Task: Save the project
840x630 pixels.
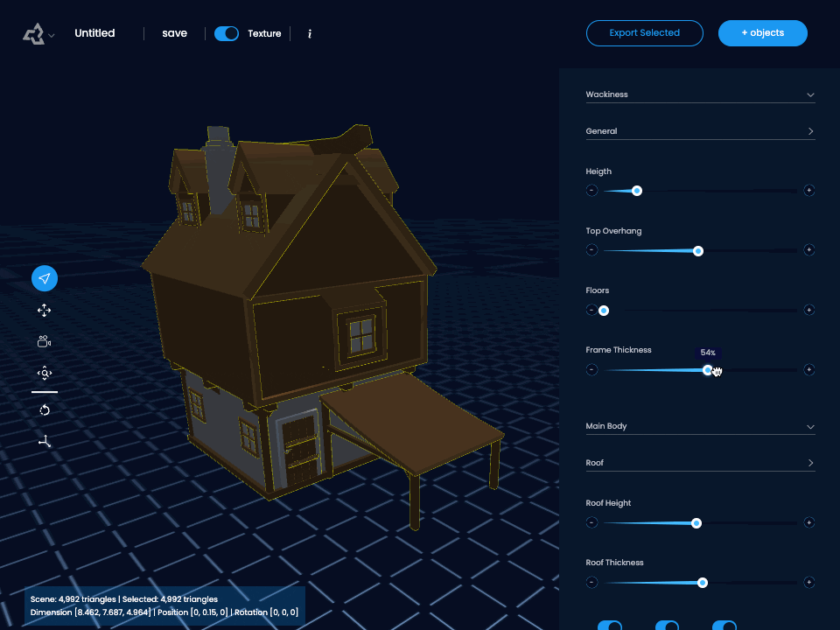Action: click(x=175, y=33)
